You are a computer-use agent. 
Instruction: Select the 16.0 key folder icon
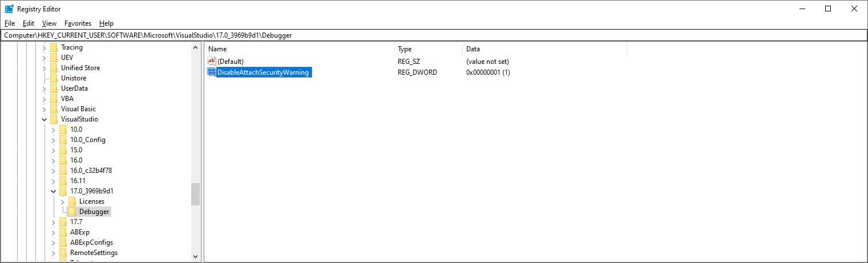pyautogui.click(x=63, y=160)
